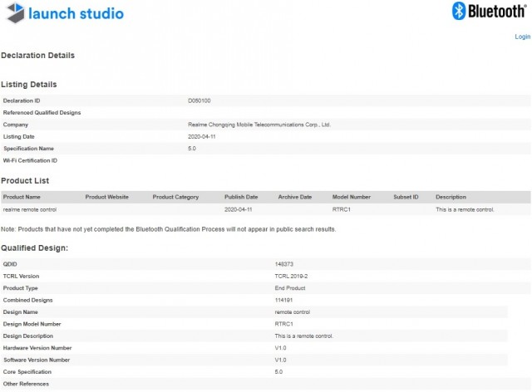Viewport: 532px width, 392px height.
Task: Click the Specification Name label
Action: [28, 149]
